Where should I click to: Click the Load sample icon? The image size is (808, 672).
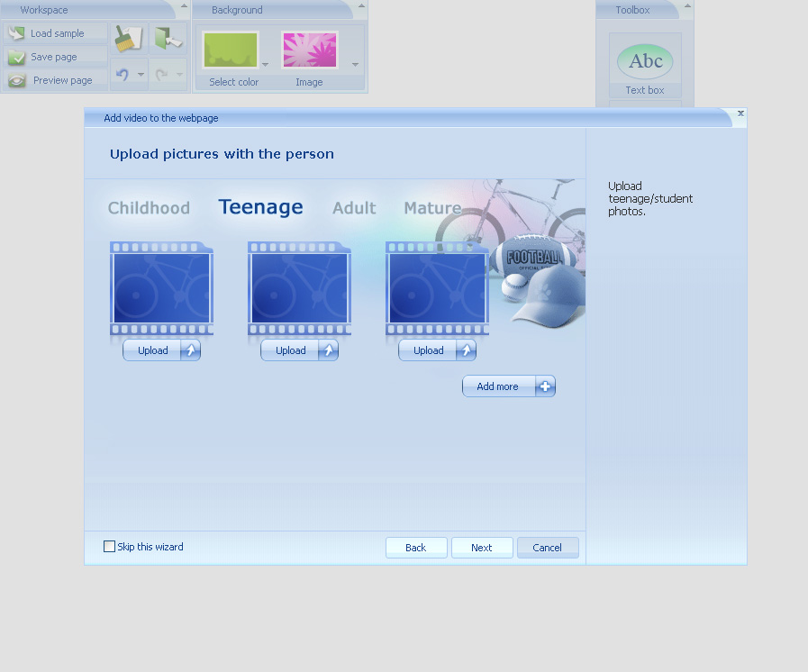(16, 33)
